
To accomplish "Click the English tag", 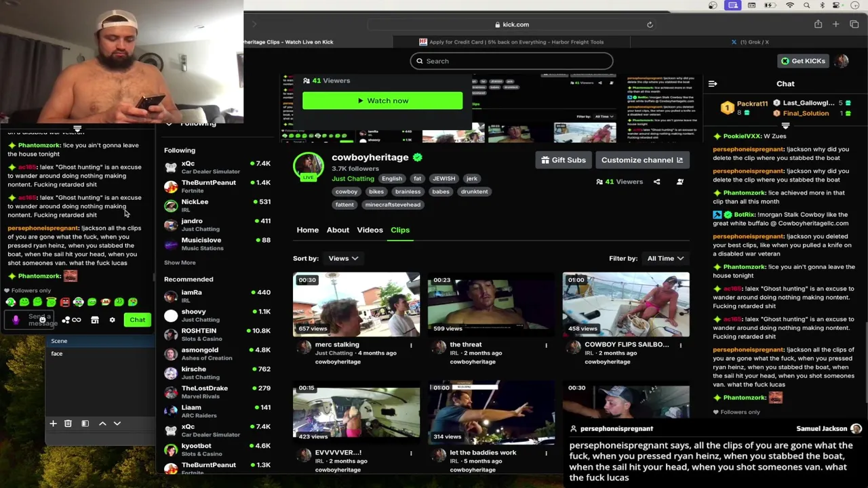I will tap(391, 178).
